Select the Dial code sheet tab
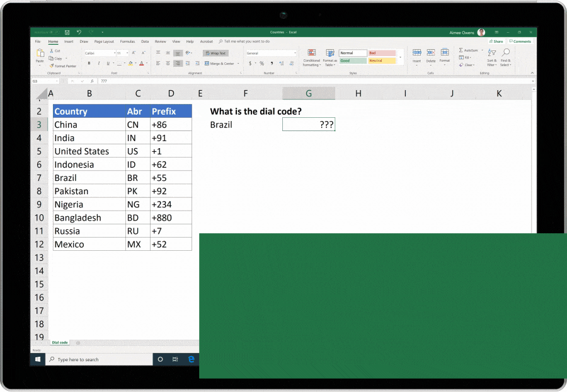 pyautogui.click(x=59, y=342)
